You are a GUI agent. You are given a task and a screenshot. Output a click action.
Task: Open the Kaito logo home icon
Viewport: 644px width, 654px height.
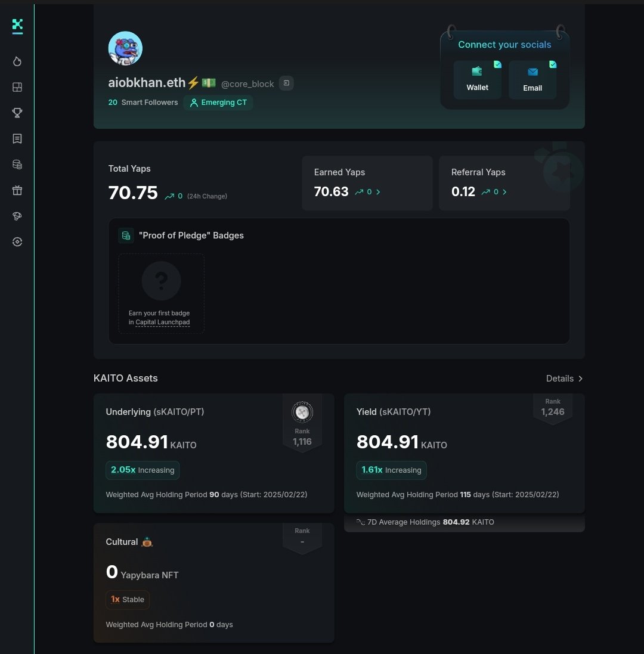[17, 26]
